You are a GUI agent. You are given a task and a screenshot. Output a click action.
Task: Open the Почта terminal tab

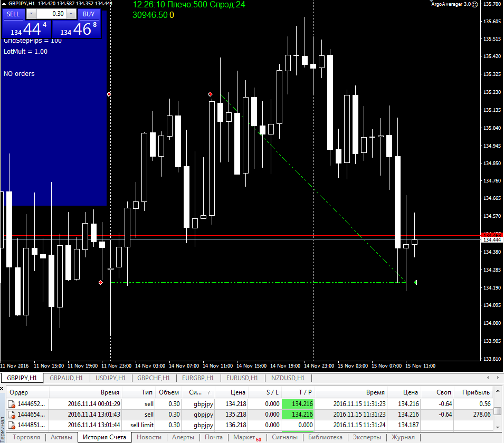(x=213, y=437)
